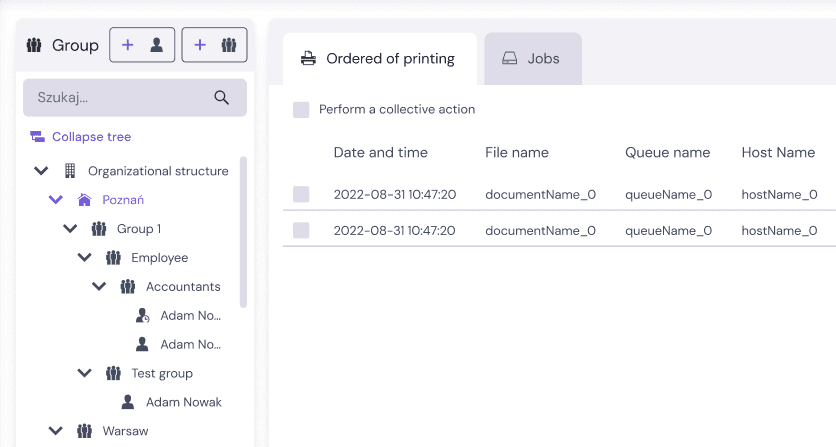Collapse the Test group chevron
This screenshot has height=447, width=836.
point(84,373)
